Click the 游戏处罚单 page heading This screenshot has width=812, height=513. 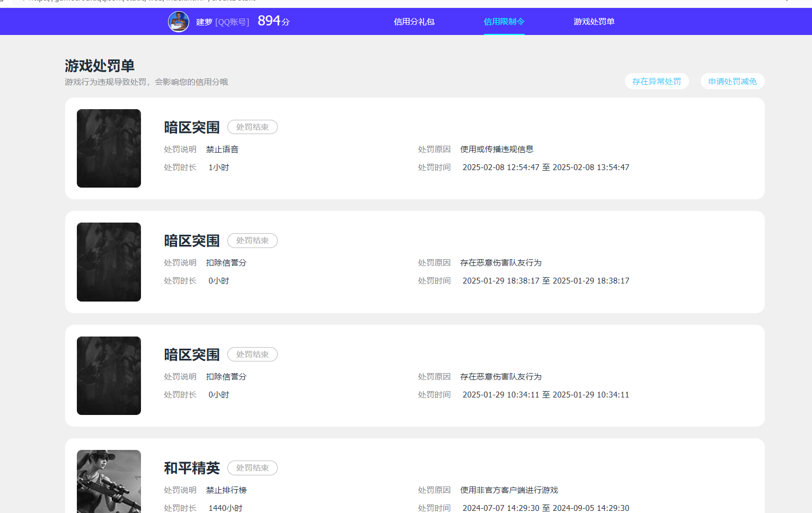(x=100, y=66)
